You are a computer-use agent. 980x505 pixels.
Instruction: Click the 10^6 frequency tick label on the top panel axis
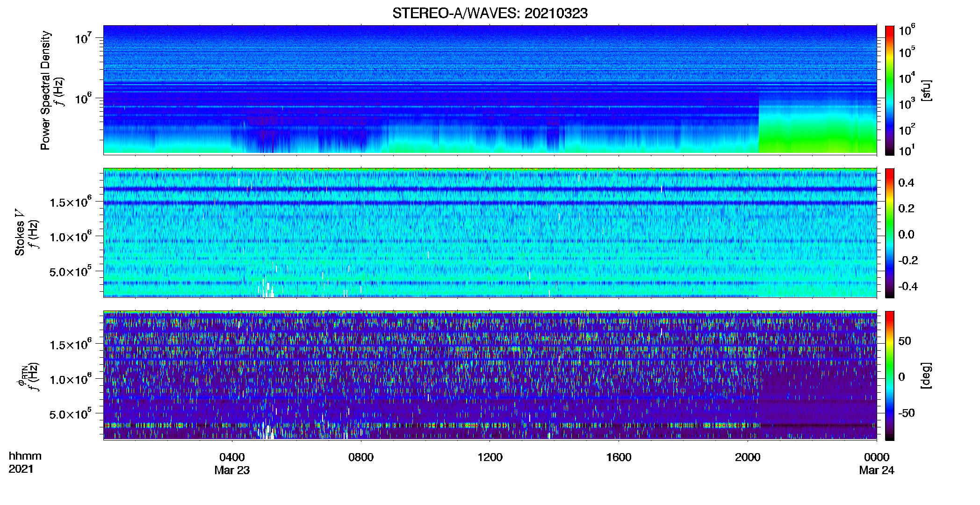pyautogui.click(x=83, y=98)
